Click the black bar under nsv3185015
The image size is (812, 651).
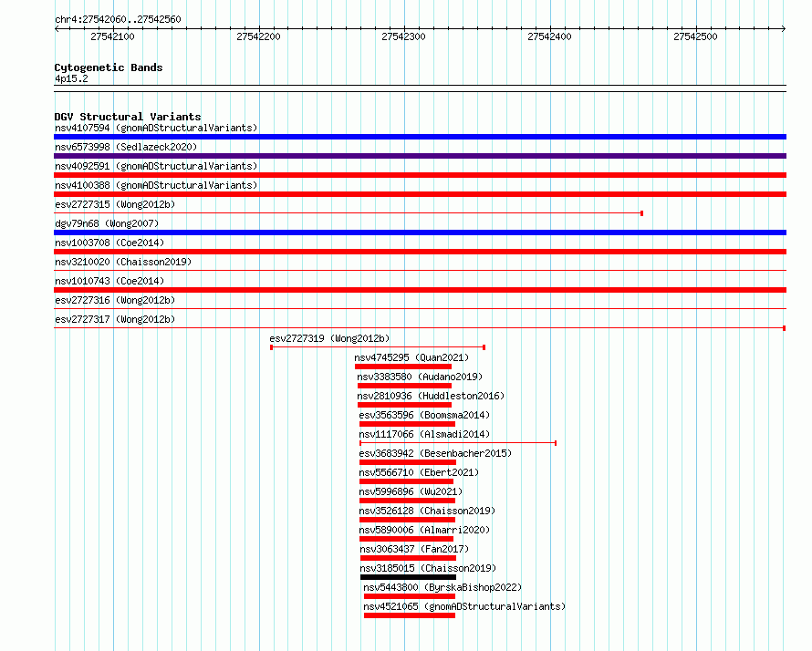pyautogui.click(x=408, y=577)
